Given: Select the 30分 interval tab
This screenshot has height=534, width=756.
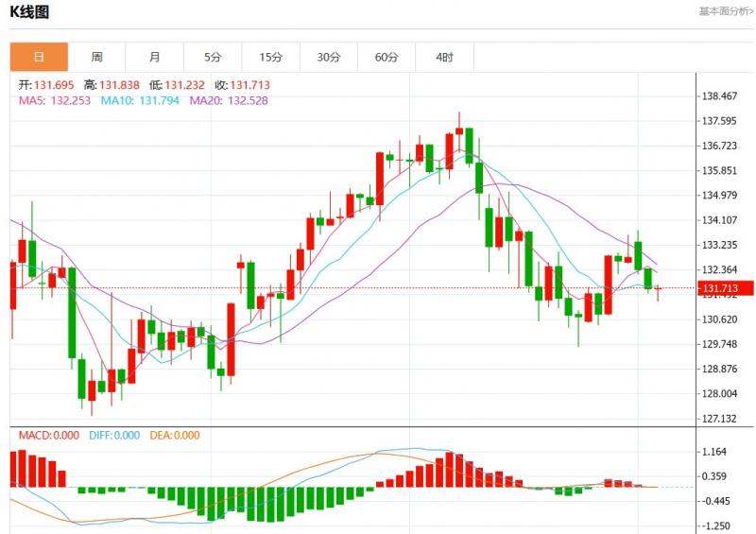Looking at the screenshot, I should pos(328,57).
